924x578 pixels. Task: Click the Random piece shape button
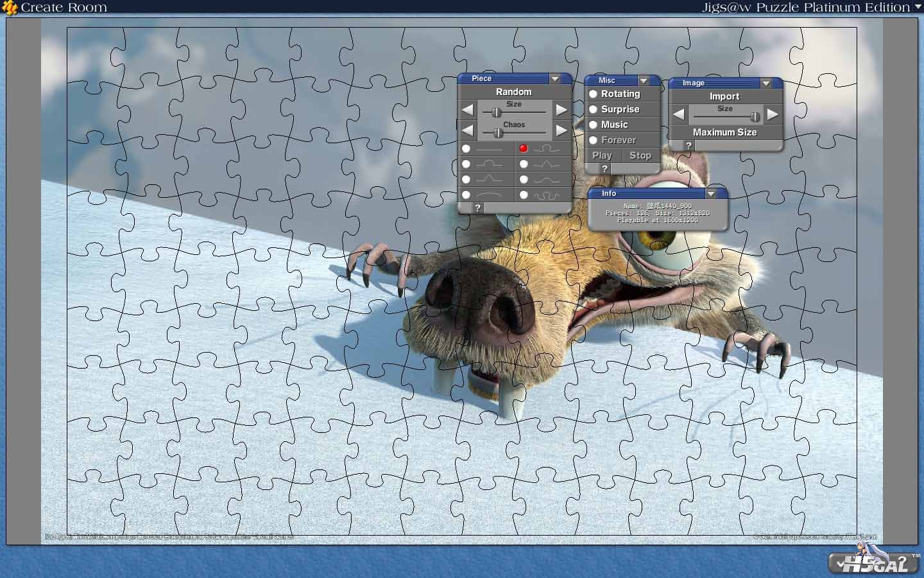coord(514,92)
